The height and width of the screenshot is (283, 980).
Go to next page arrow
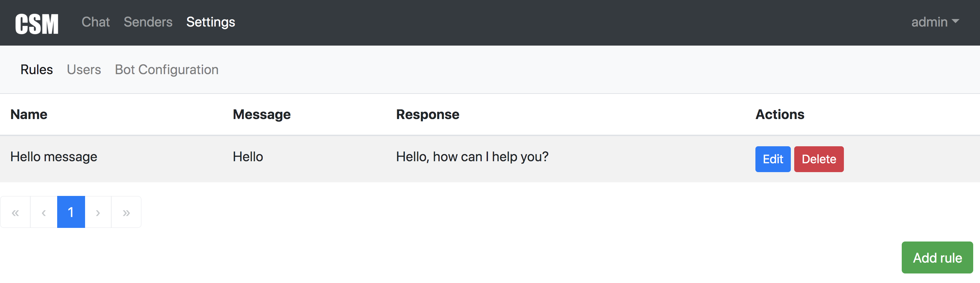tap(98, 212)
